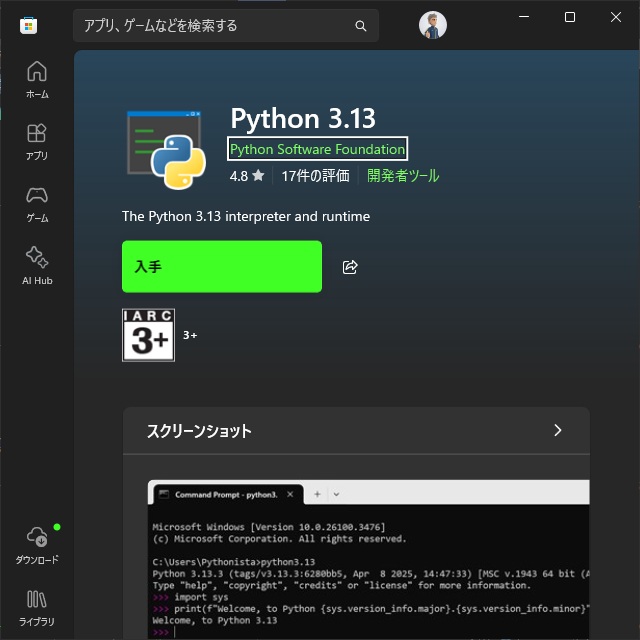Open the Command Prompt screenshot thumbnail
The width and height of the screenshot is (640, 640).
[370, 560]
